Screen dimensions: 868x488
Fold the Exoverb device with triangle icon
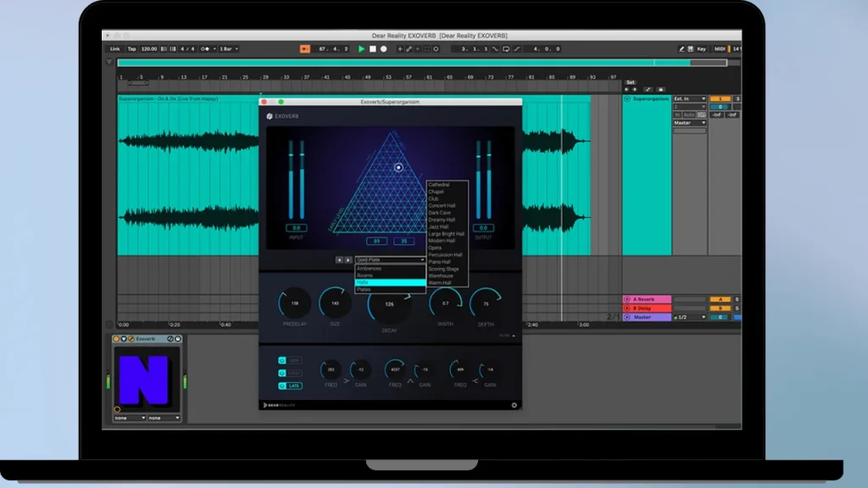[x=124, y=339]
